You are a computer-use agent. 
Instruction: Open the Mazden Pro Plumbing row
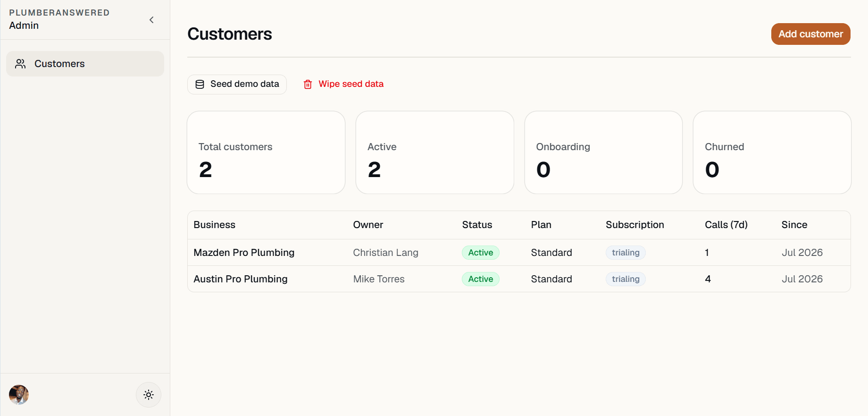pos(519,253)
